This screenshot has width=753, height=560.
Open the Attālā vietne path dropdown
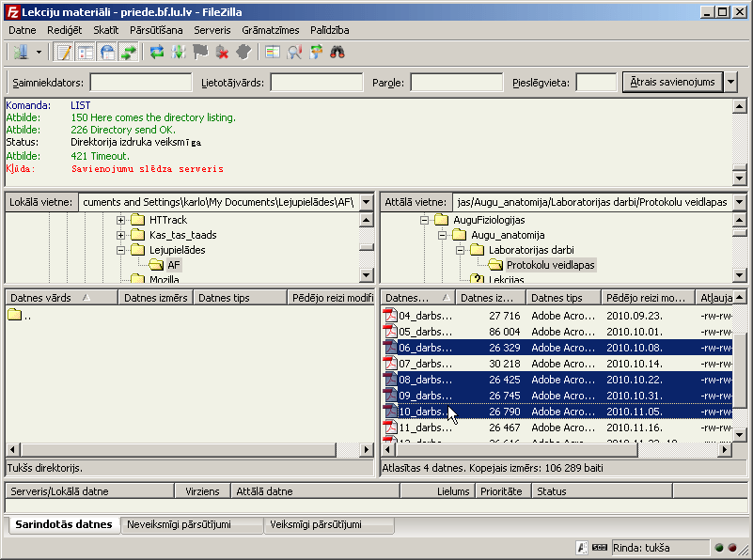point(740,202)
